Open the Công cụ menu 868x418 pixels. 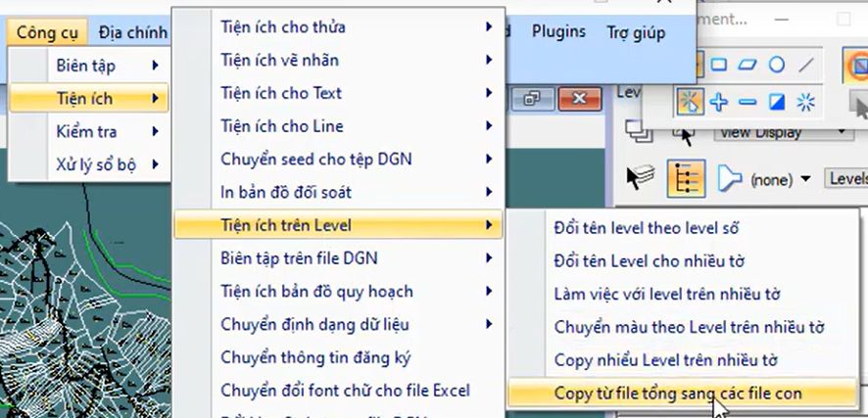48,32
